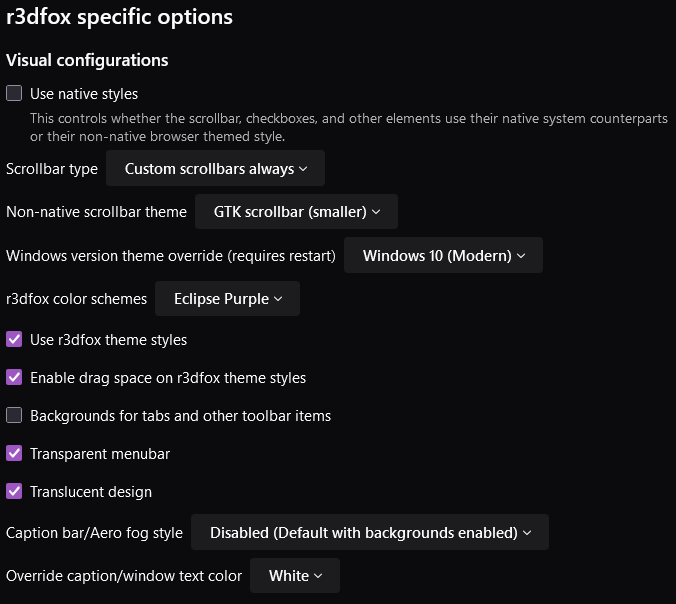Open the Custom scrollbars always dropdown
Screen dimensions: 676x604
(x=215, y=169)
